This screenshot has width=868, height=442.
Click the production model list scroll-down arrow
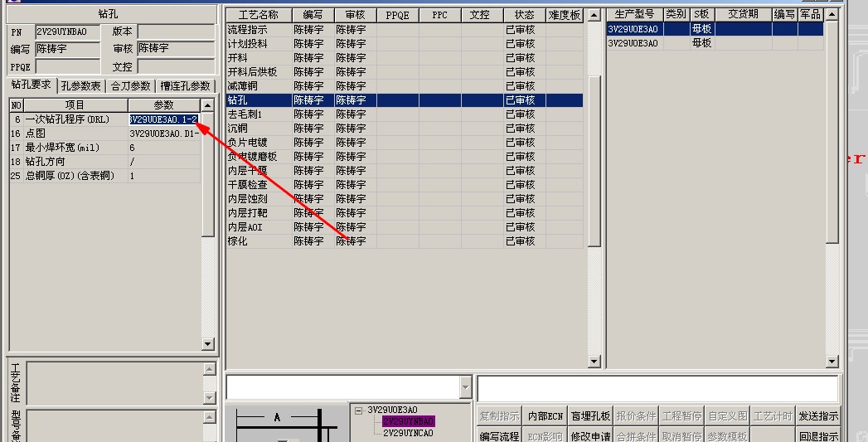click(x=832, y=362)
